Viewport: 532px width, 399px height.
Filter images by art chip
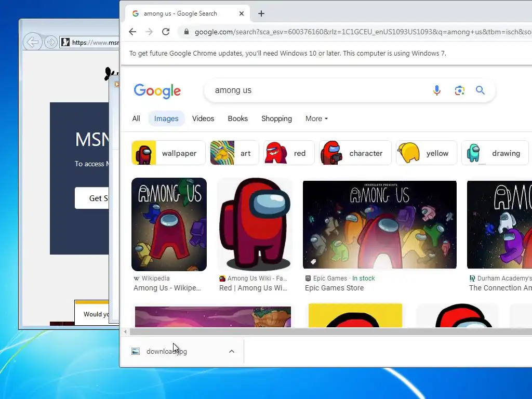(234, 153)
